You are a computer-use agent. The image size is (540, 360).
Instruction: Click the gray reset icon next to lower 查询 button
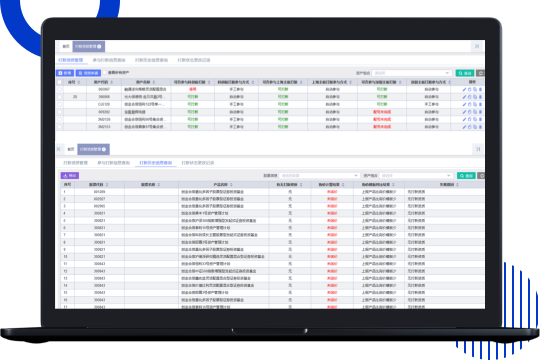(481, 176)
